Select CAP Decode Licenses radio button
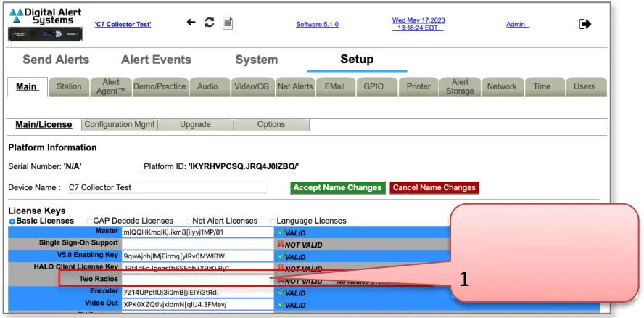 click(x=89, y=221)
